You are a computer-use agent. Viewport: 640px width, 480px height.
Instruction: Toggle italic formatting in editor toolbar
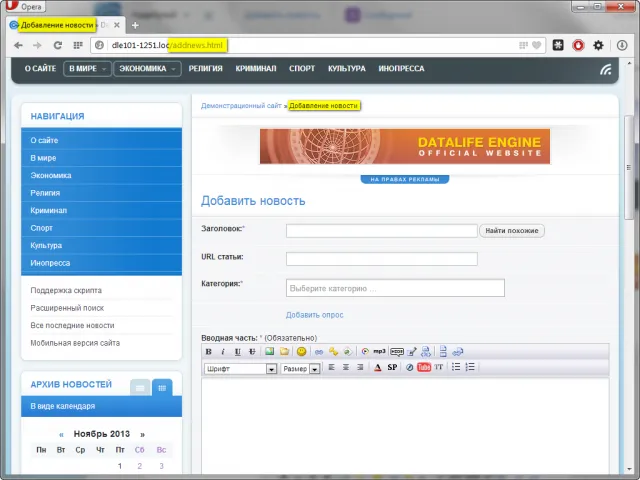coord(223,351)
